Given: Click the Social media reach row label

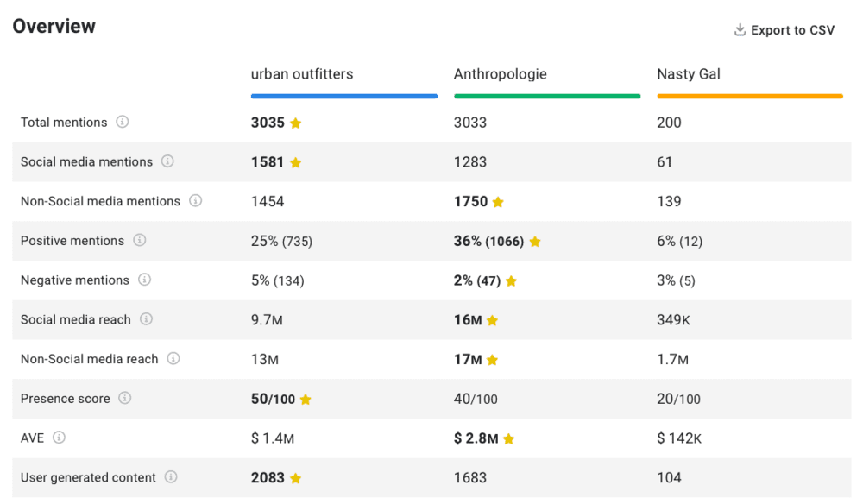Looking at the screenshot, I should [x=75, y=319].
